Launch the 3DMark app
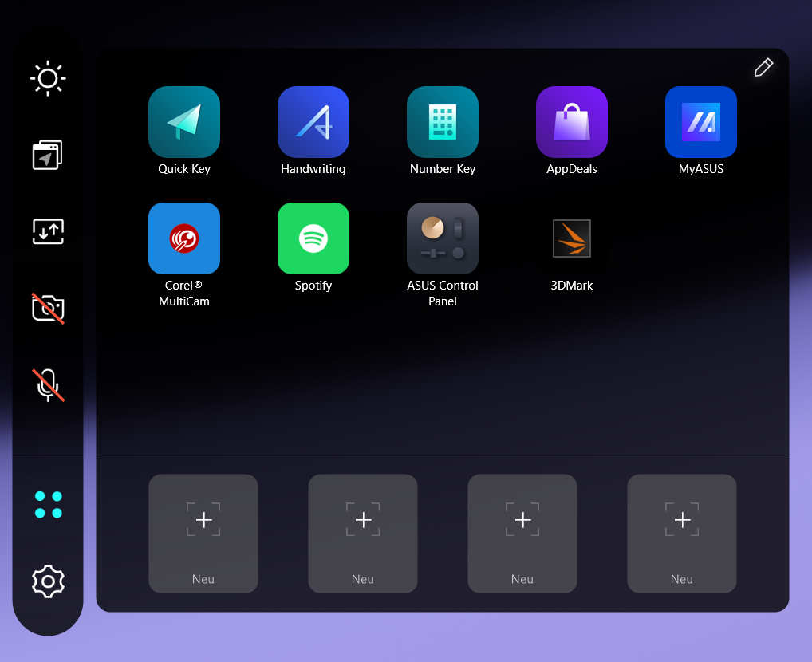 (572, 238)
